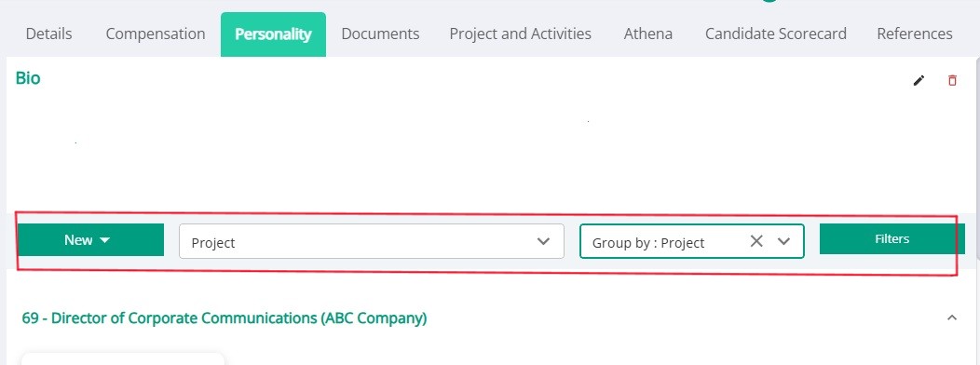
Task: Open the Athena tab
Action: pos(648,34)
